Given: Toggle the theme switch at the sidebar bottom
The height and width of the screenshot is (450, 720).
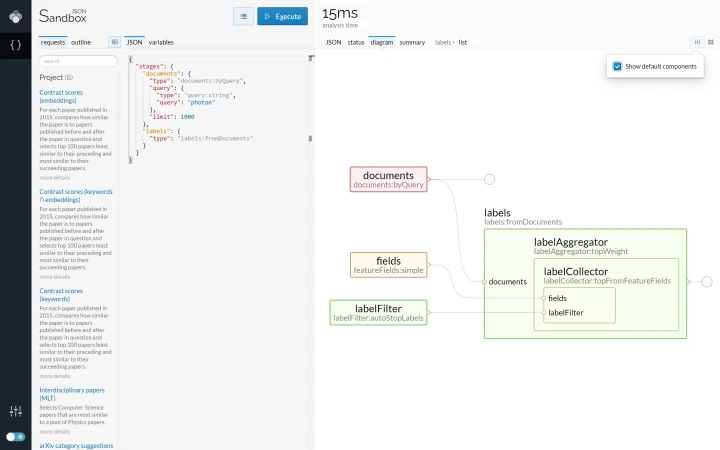Looking at the screenshot, I should click(16, 437).
